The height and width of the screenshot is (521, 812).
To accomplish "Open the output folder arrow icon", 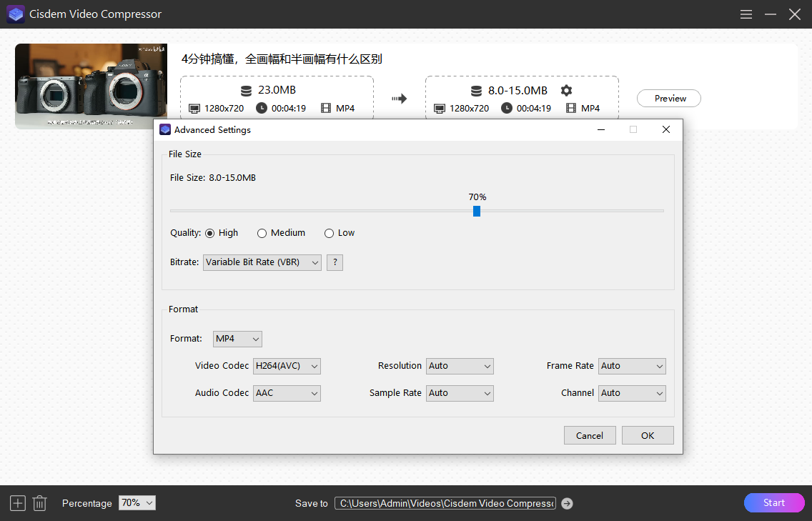I will pos(567,504).
